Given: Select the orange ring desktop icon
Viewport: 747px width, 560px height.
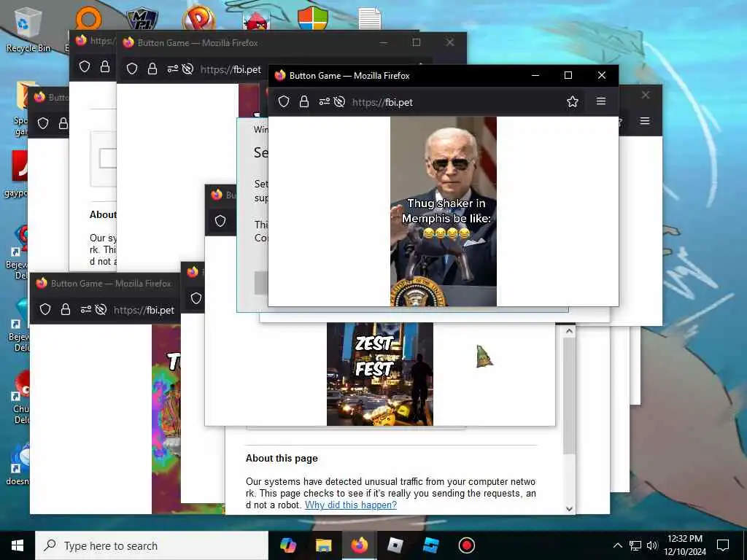Looking at the screenshot, I should click(88, 19).
